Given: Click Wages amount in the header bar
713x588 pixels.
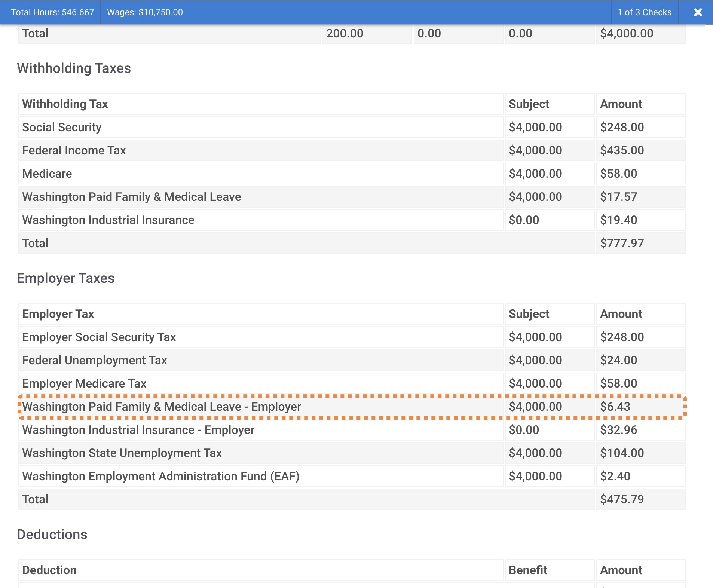Looking at the screenshot, I should tap(145, 12).
